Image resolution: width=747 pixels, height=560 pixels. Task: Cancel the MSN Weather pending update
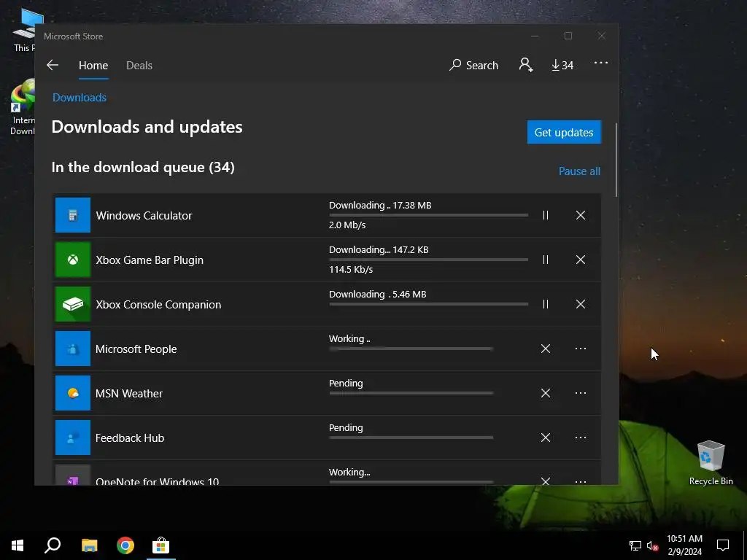(546, 393)
